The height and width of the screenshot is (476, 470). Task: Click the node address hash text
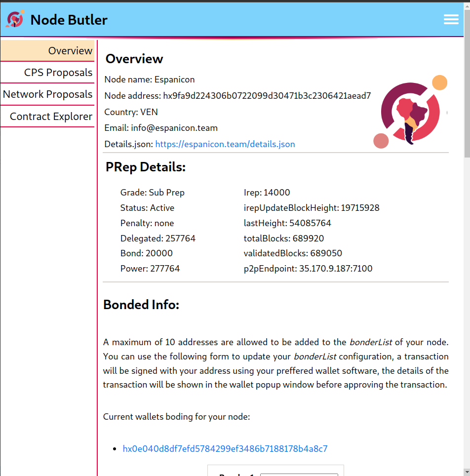click(267, 96)
